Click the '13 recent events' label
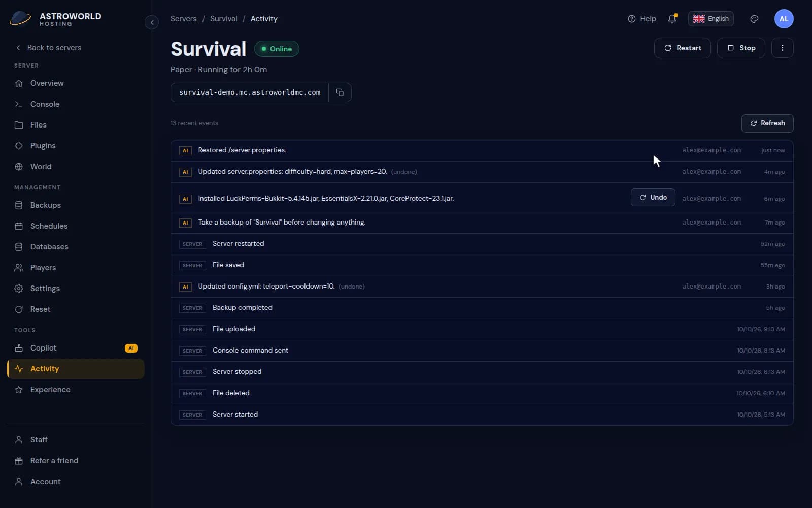This screenshot has width=812, height=508. click(x=194, y=123)
